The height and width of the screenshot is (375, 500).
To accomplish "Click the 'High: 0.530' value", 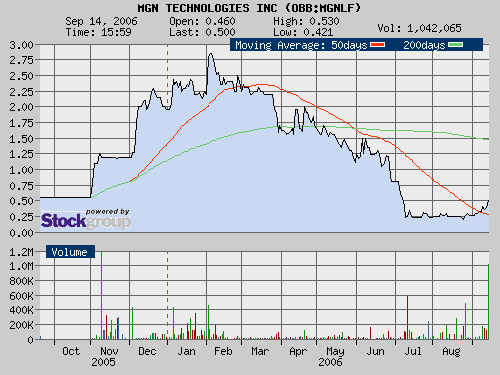I will click(306, 21).
